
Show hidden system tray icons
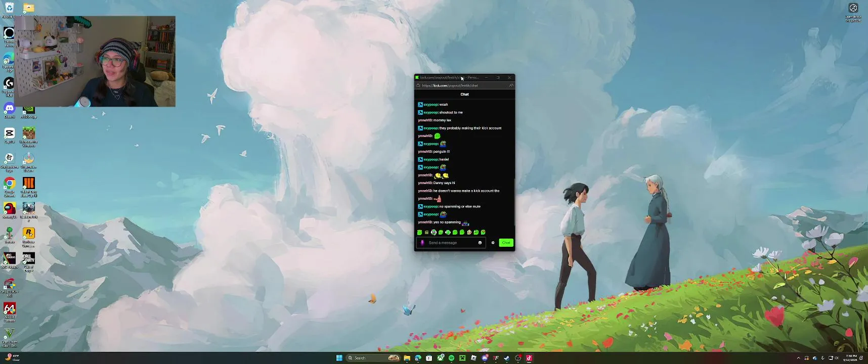coord(799,358)
